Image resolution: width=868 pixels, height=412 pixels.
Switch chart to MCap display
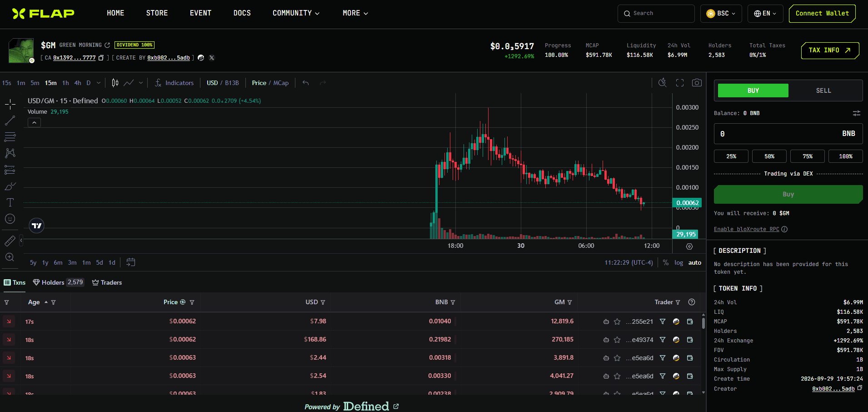[281, 83]
